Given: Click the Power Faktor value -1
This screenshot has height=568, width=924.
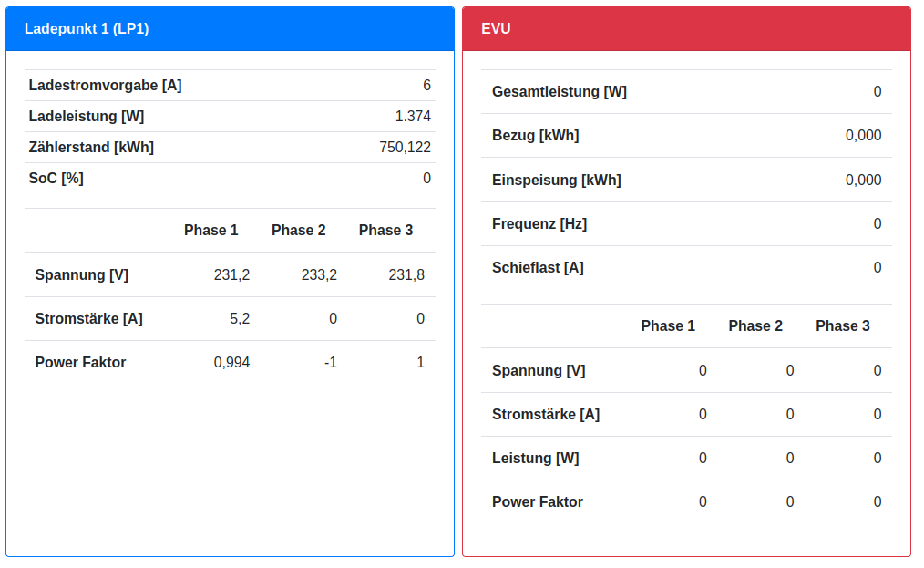Looking at the screenshot, I should pos(330,363).
